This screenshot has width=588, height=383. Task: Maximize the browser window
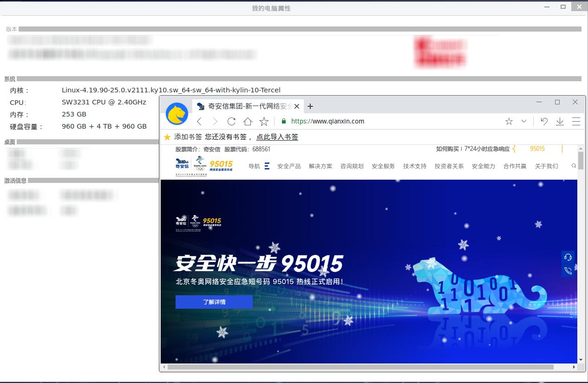pyautogui.click(x=557, y=102)
